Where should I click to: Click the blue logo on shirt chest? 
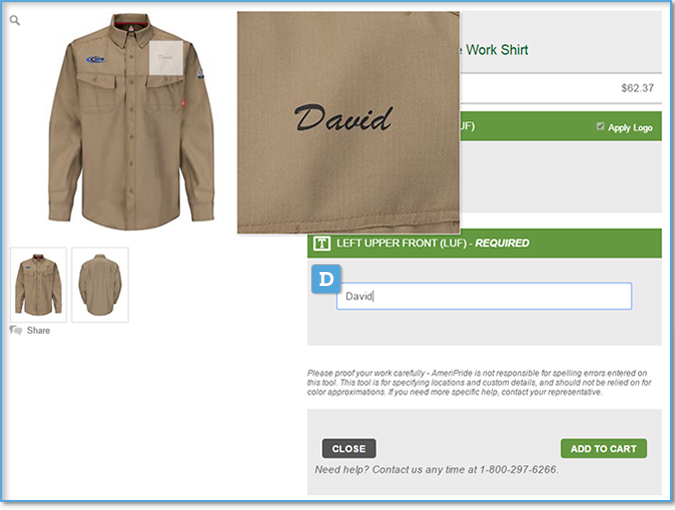click(x=96, y=60)
